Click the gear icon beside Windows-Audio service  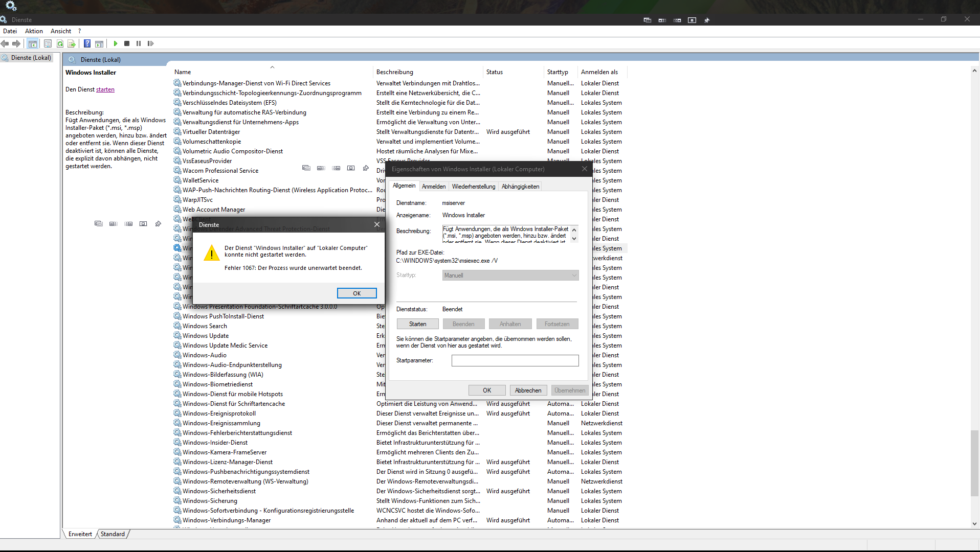coord(177,355)
